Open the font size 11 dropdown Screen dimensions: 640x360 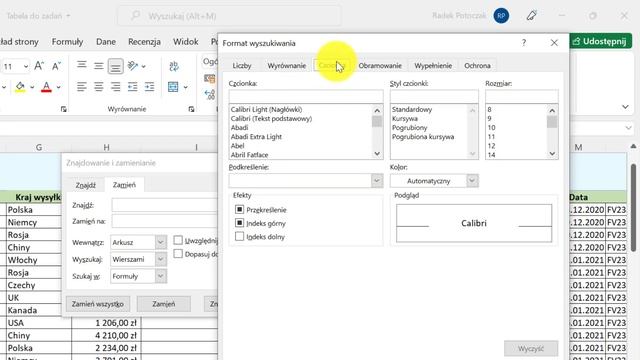click(x=26, y=66)
